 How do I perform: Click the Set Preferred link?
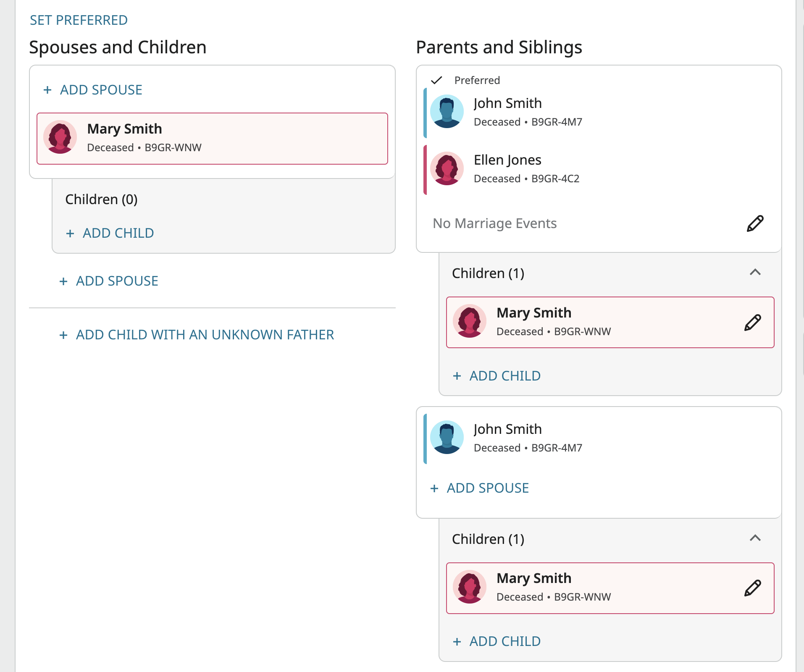(79, 20)
